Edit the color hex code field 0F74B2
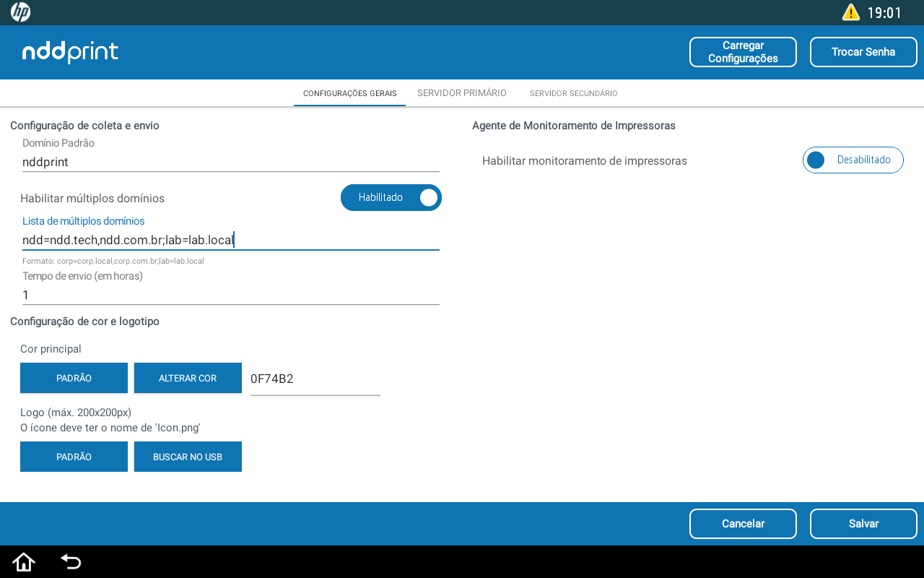This screenshot has width=924, height=578. tap(315, 379)
